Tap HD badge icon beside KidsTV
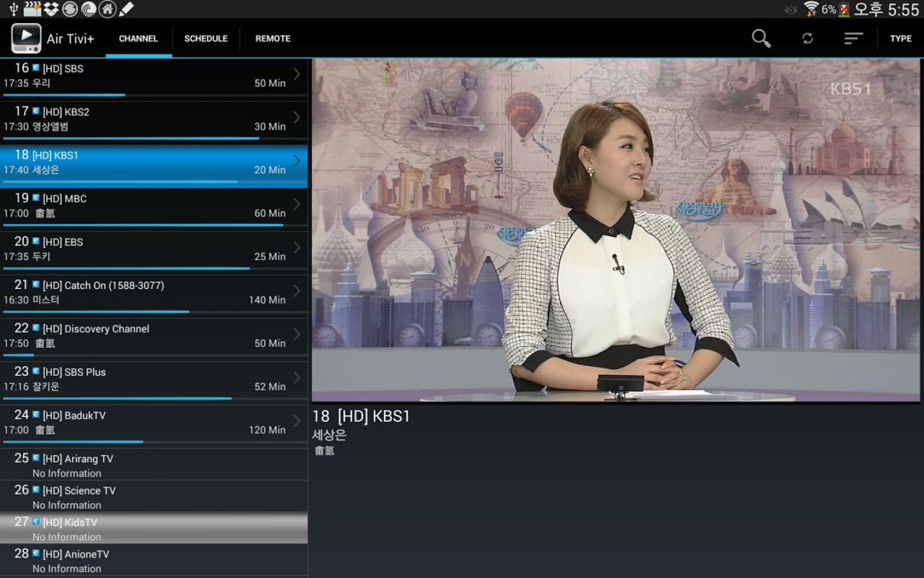The width and height of the screenshot is (924, 578). (x=36, y=521)
